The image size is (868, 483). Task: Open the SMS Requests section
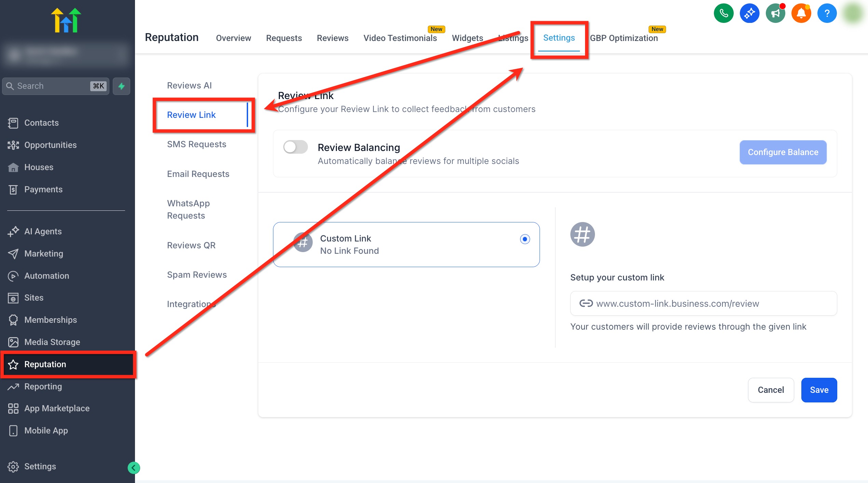point(196,144)
